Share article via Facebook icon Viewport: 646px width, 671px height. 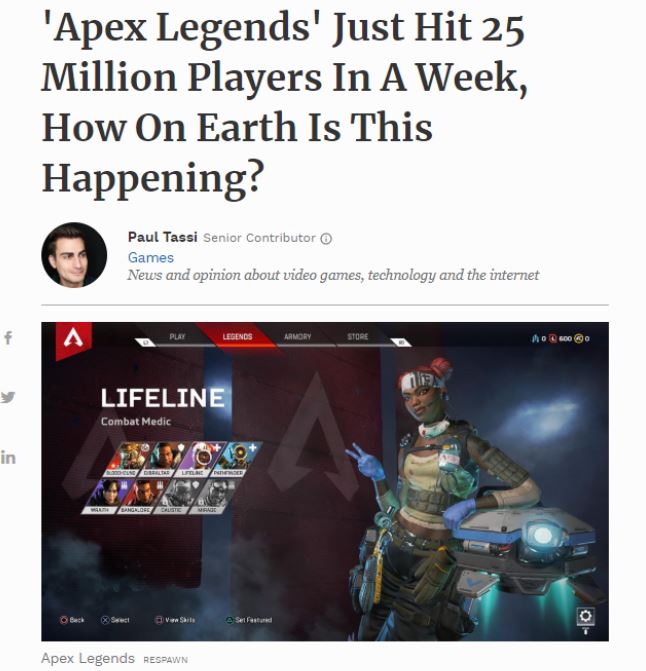(8, 338)
